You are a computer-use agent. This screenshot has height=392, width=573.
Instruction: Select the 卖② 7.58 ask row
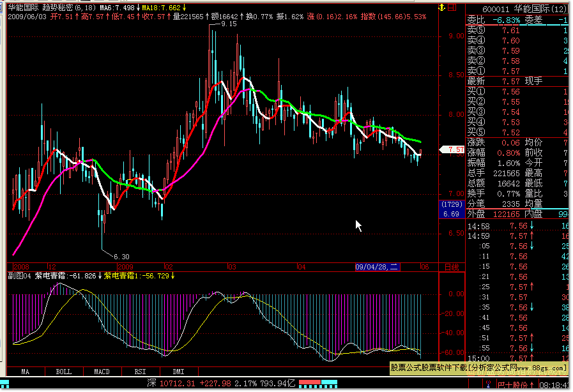point(517,61)
